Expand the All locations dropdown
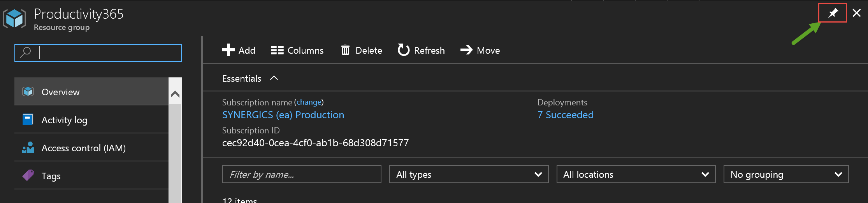 click(x=636, y=174)
